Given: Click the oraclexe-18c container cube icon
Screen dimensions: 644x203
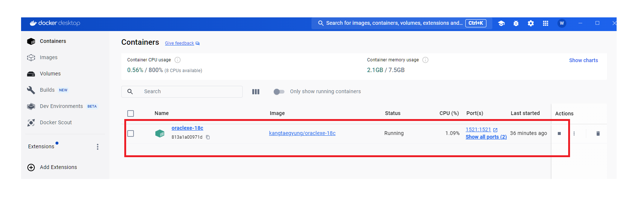Looking at the screenshot, I should click(160, 133).
